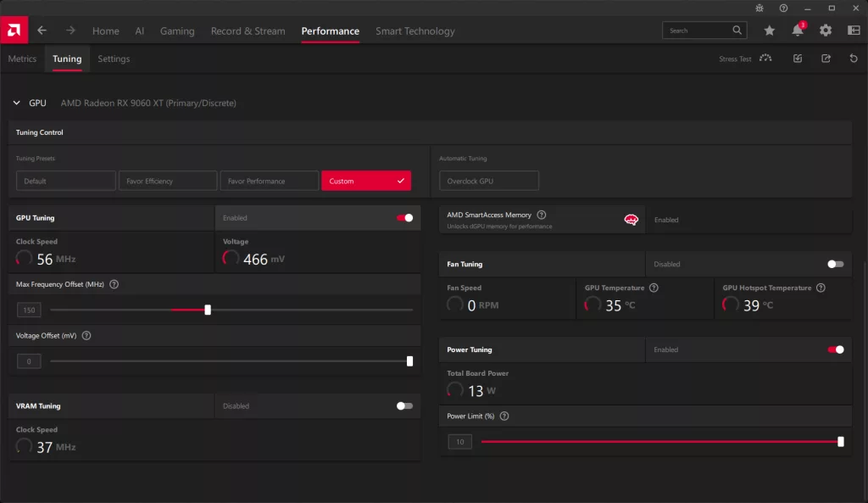Open AMD SmartAccess Memory help icon
The image size is (868, 503).
point(542,215)
